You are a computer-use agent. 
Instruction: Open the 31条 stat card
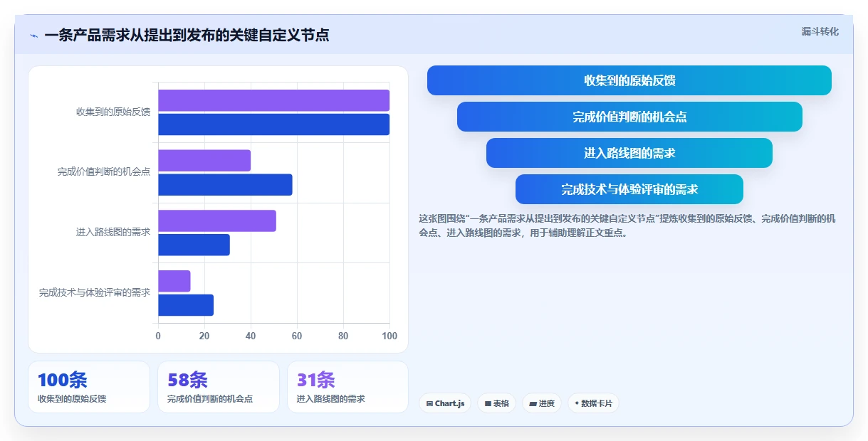pos(347,387)
